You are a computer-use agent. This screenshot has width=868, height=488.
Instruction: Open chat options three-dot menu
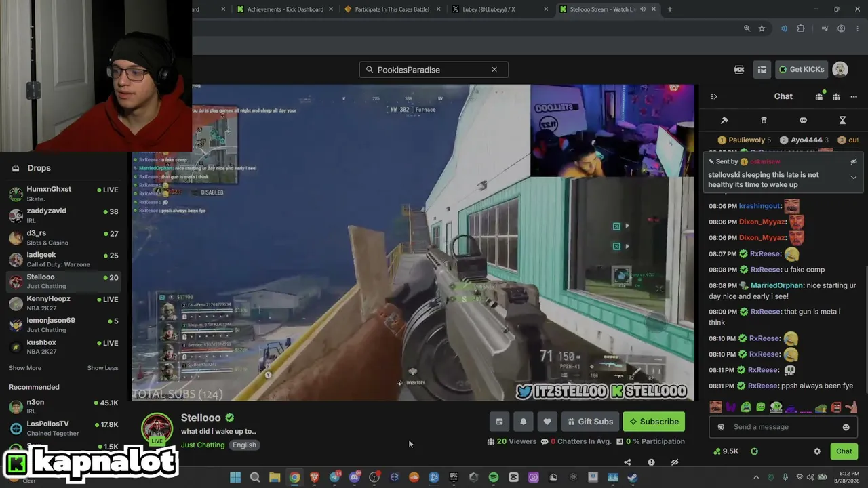(854, 96)
